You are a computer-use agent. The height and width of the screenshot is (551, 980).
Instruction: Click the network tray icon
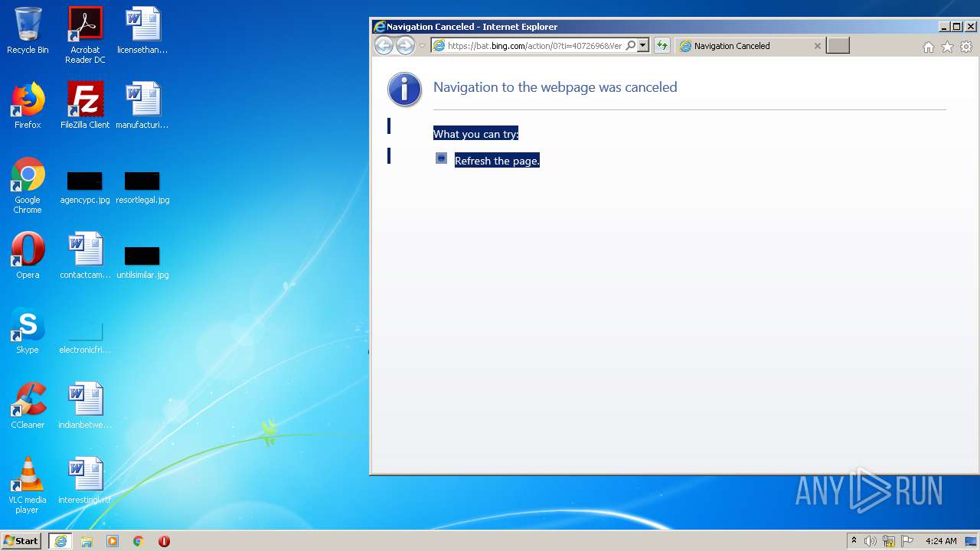[x=889, y=541]
